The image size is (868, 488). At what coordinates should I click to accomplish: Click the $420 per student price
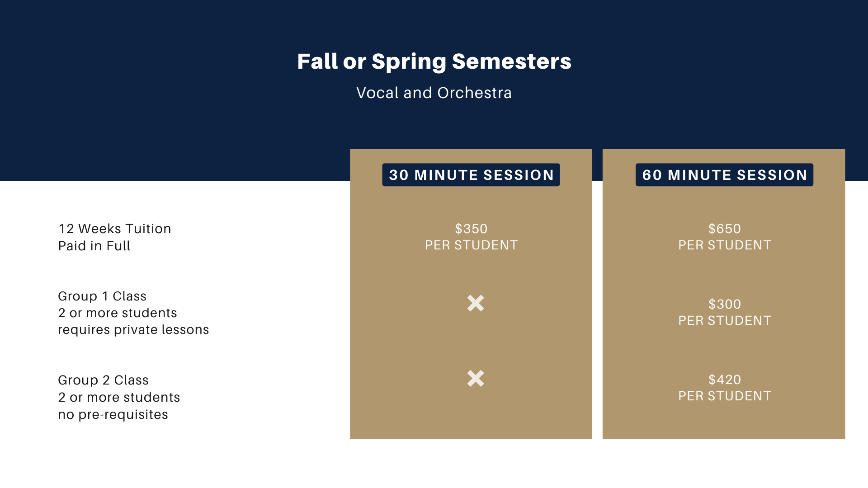[725, 388]
